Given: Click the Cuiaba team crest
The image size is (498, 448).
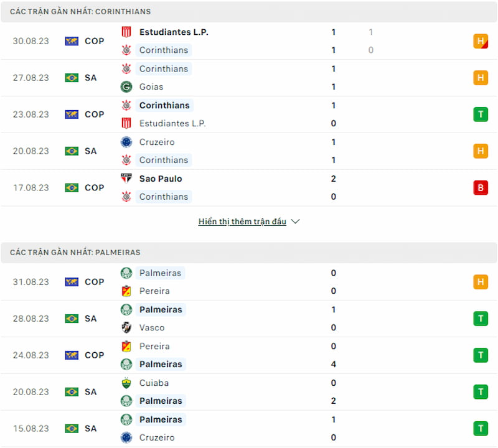Looking at the screenshot, I should click(126, 383).
